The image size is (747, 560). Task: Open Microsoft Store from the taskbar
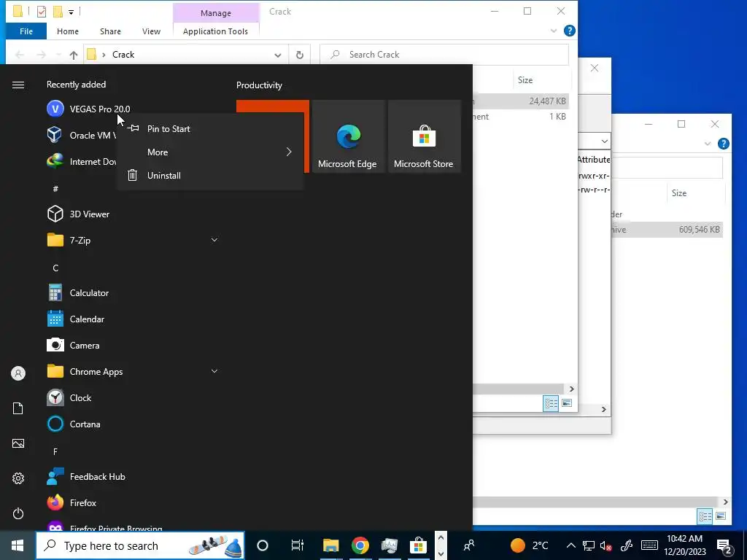pos(418,545)
